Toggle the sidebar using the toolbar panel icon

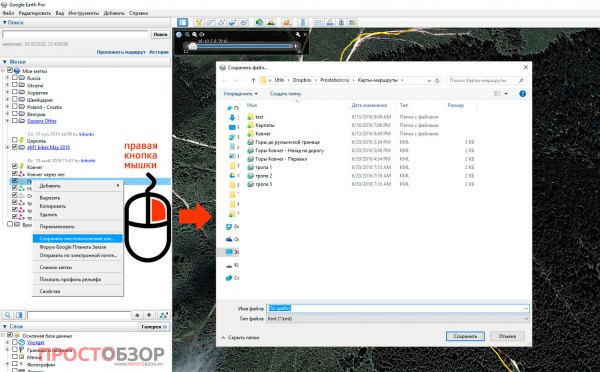[182, 23]
